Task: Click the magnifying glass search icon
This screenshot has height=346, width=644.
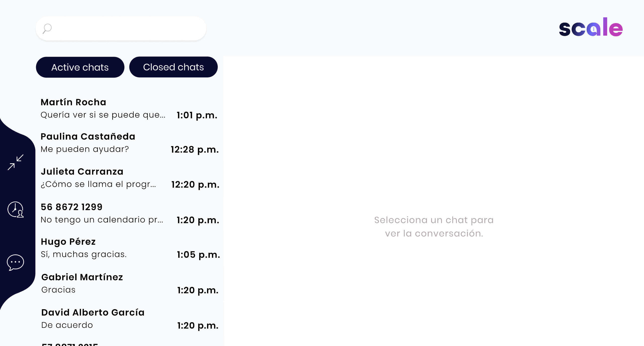Action: coord(47,28)
